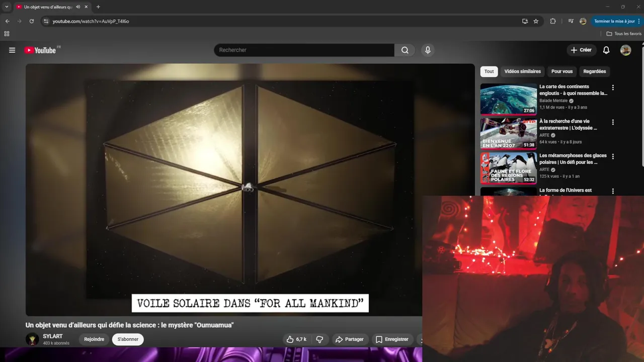Open Tous les favoris folder
644x362 pixels.
click(624, 34)
